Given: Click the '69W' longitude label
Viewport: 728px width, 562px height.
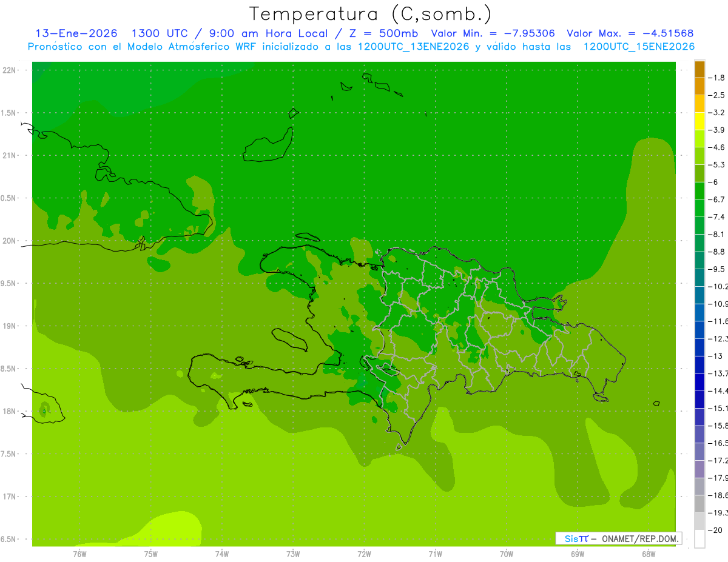Looking at the screenshot, I should pos(578,554).
